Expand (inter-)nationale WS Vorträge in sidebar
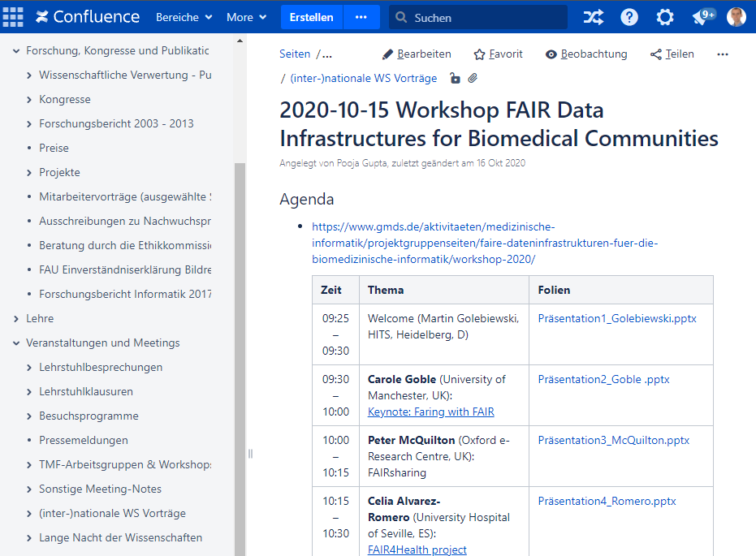 [x=29, y=514]
